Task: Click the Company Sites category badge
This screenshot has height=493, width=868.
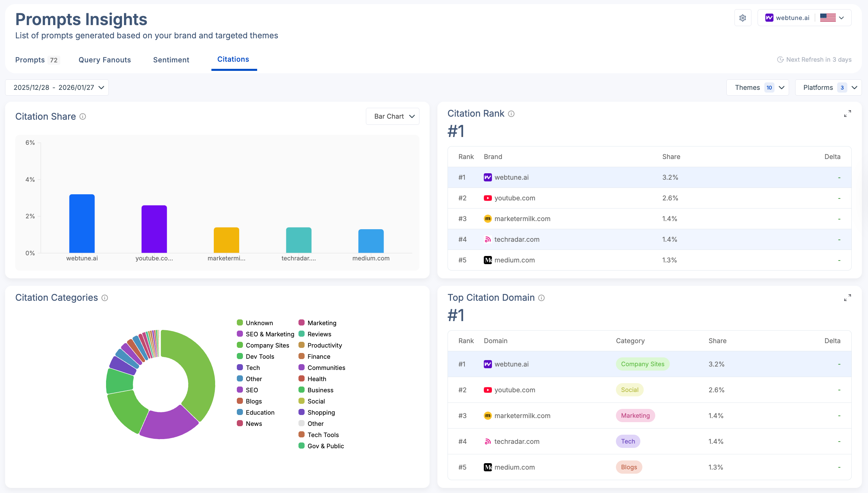Action: click(x=642, y=364)
